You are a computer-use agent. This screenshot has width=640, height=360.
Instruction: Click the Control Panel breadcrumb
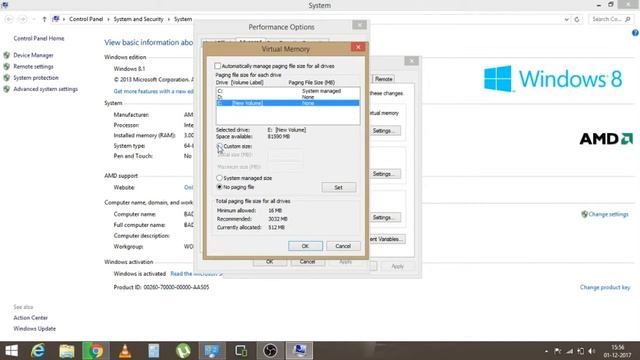[86, 19]
